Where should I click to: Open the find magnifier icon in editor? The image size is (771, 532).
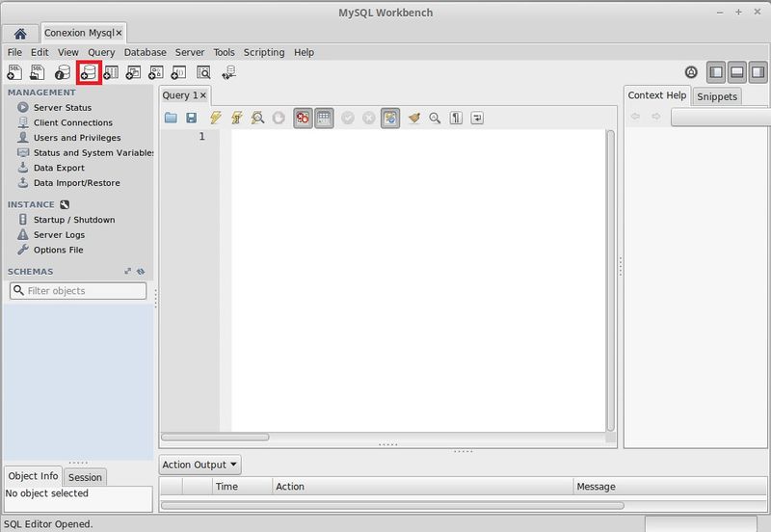click(x=435, y=118)
